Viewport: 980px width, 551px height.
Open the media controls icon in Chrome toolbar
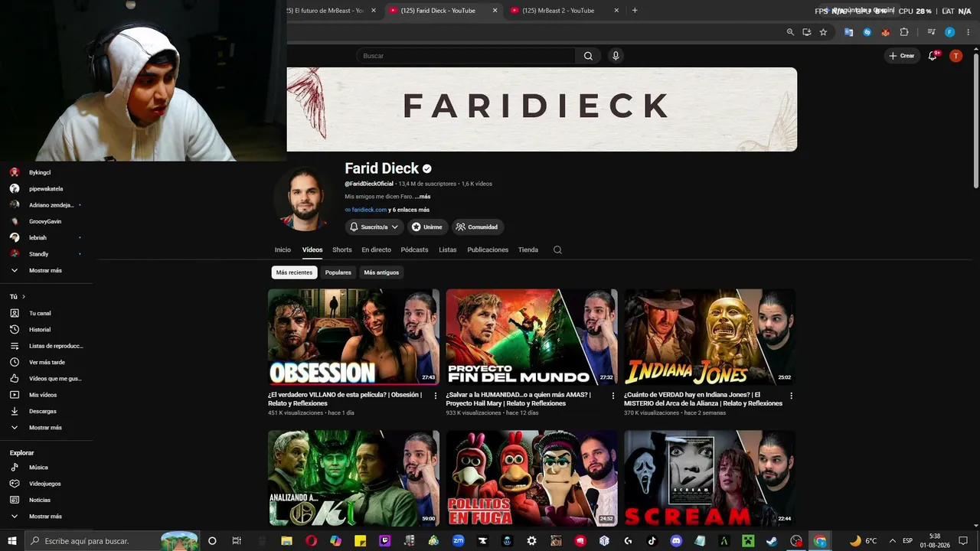click(x=931, y=32)
